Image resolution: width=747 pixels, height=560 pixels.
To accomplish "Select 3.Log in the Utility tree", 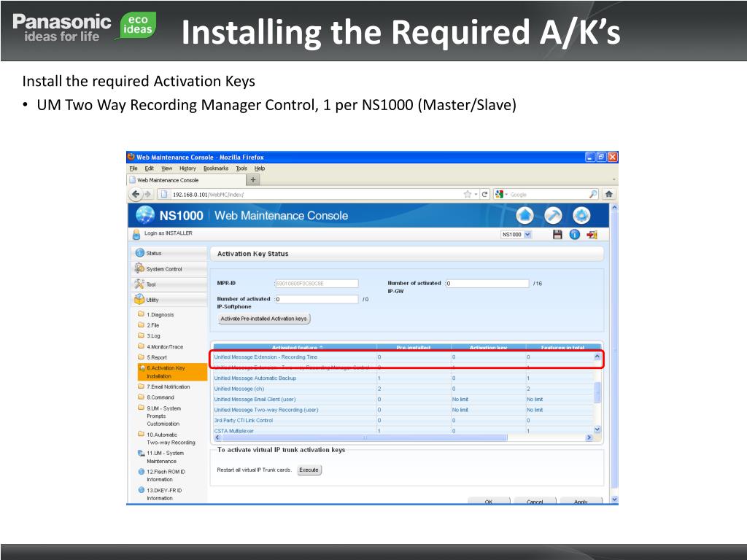I will (x=153, y=335).
